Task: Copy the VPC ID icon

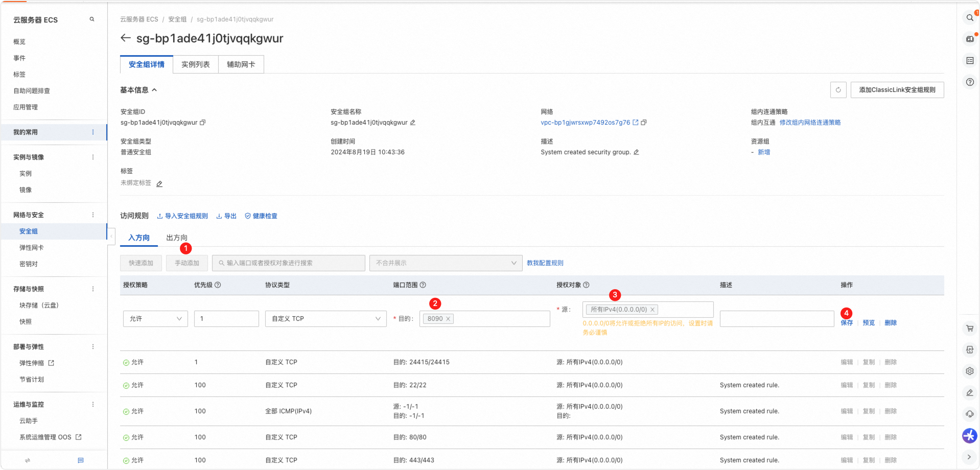Action: [x=644, y=123]
